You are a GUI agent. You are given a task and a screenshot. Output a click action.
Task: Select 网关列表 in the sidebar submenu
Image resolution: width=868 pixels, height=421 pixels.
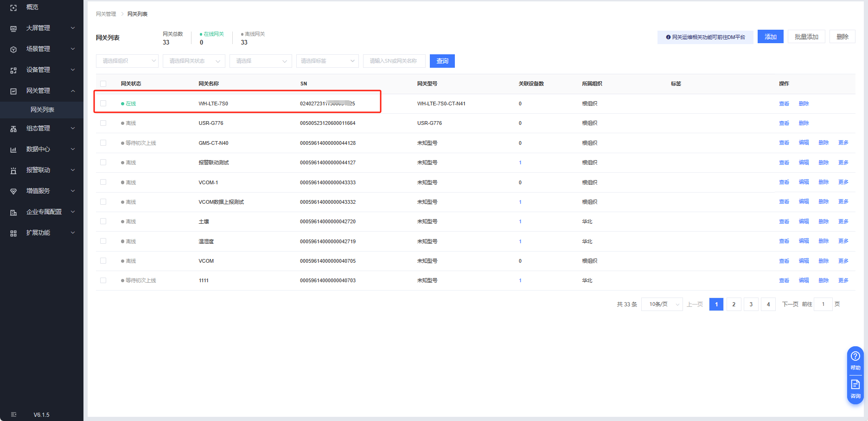click(42, 110)
